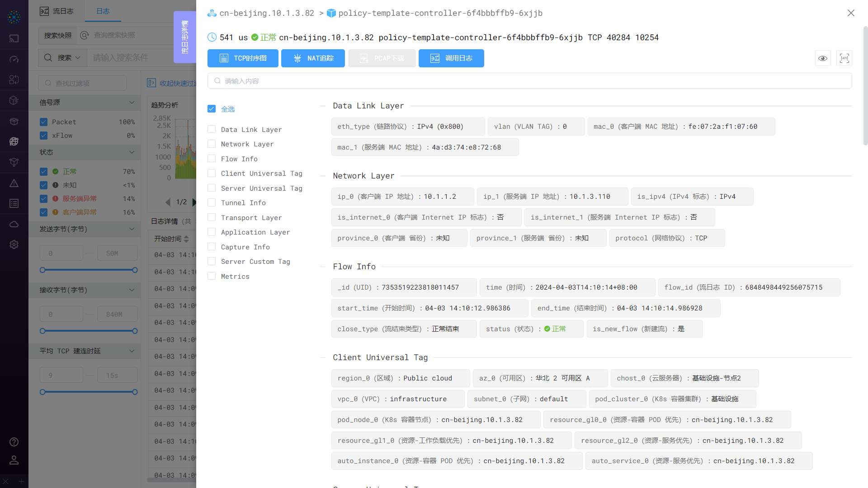Screen dimensions: 868x488
Task: Open the user profile sidebar icon
Action: 14,460
